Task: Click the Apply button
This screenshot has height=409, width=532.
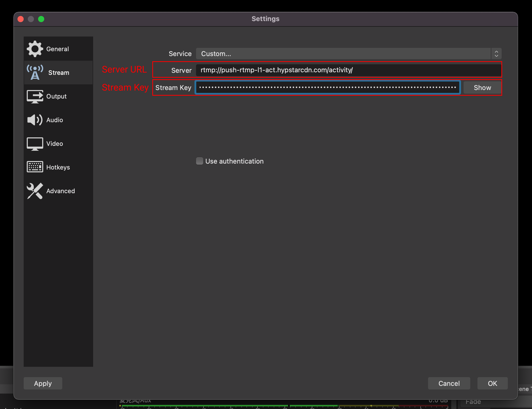Action: 43,383
